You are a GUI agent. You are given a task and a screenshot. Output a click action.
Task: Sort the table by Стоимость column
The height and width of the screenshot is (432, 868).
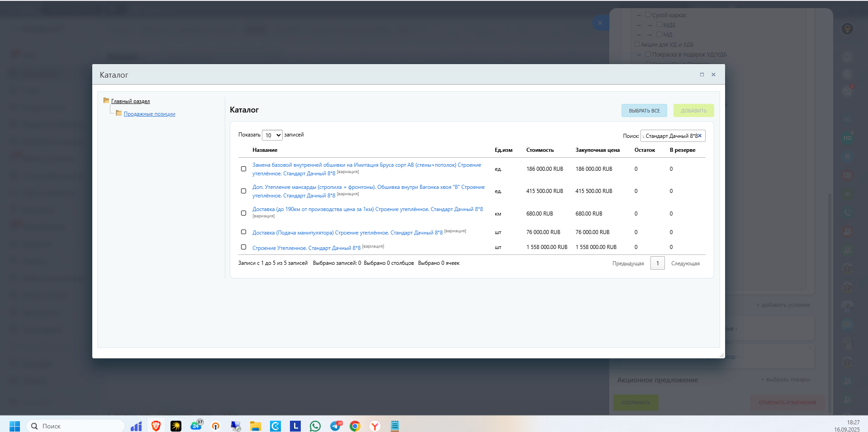pyautogui.click(x=540, y=150)
